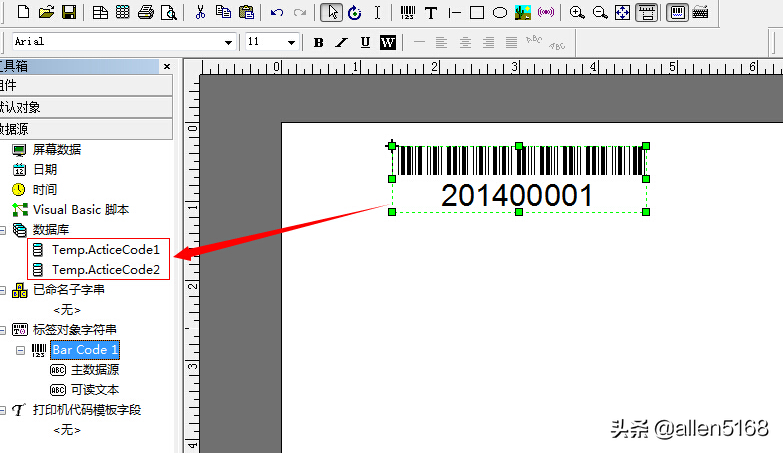The width and height of the screenshot is (783, 453).
Task: Open database connection setup grid icon
Action: [123, 12]
